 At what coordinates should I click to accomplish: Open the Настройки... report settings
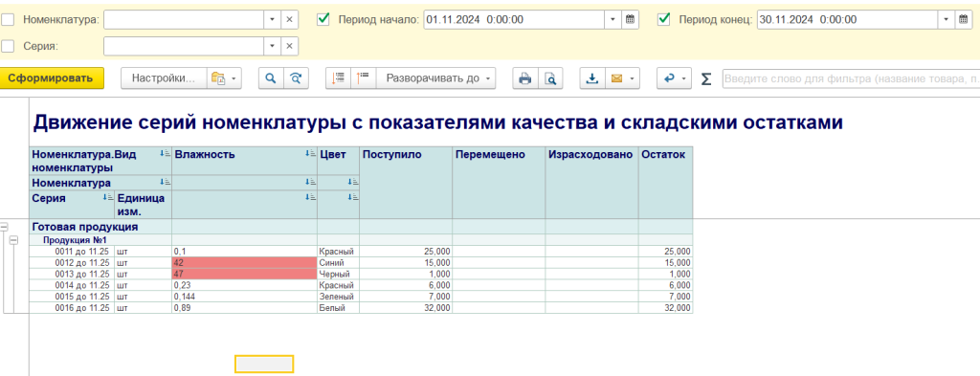[x=163, y=78]
